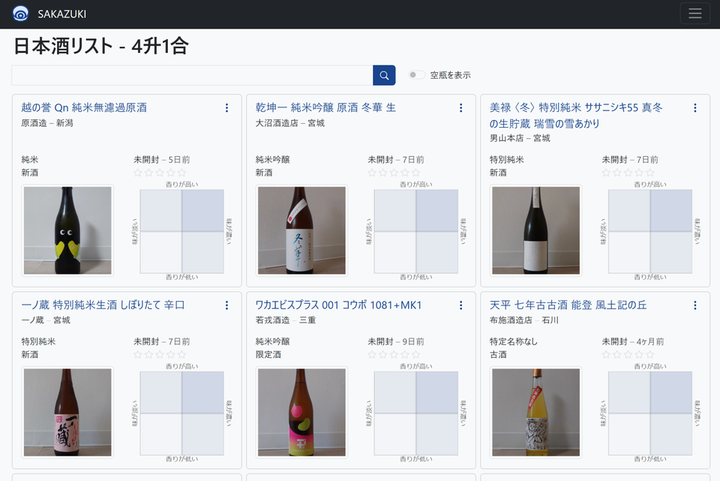720x481 pixels.
Task: Click the 原酒造 – 新潟 brewery text
Action: 47,123
